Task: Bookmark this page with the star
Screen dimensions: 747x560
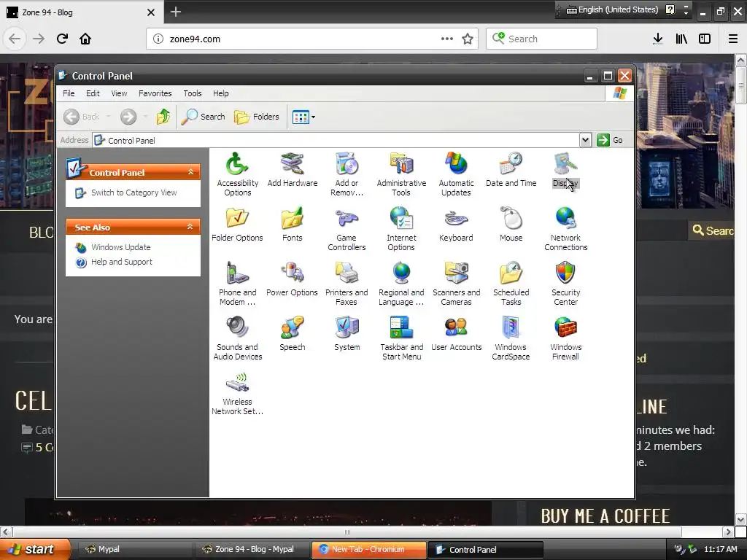Action: 468,39
